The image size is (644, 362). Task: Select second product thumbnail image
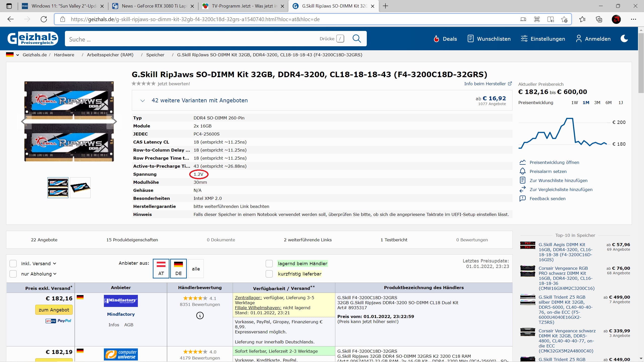[80, 188]
